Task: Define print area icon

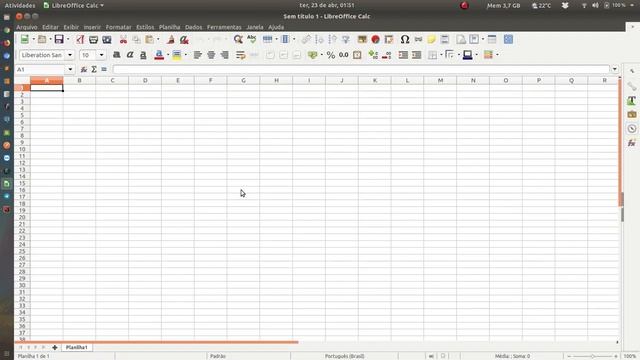Action: [461, 39]
